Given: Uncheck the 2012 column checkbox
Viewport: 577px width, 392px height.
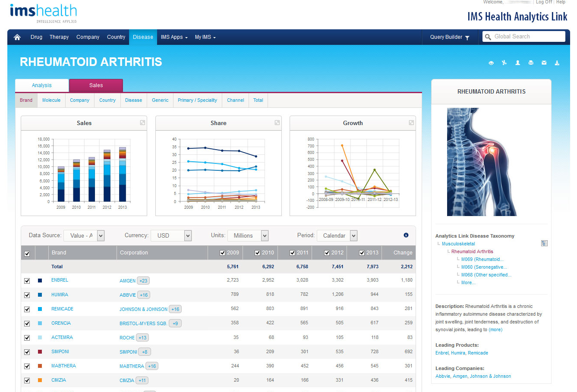Looking at the screenshot, I should (327, 253).
